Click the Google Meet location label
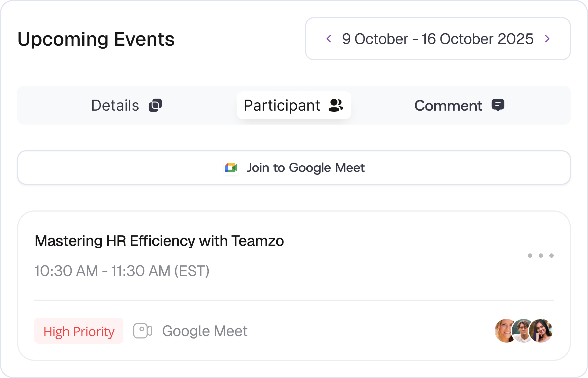Screen dimensions: 588x378 pyautogui.click(x=205, y=331)
